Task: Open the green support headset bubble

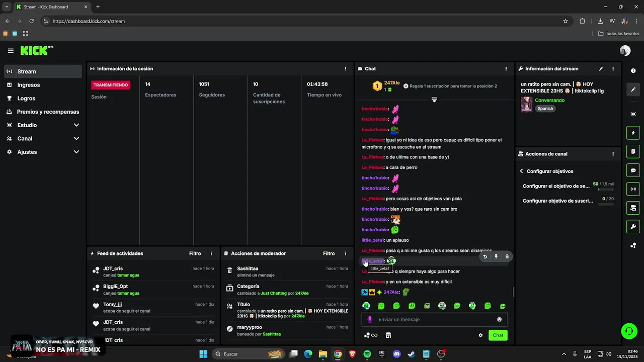Action: 629,331
